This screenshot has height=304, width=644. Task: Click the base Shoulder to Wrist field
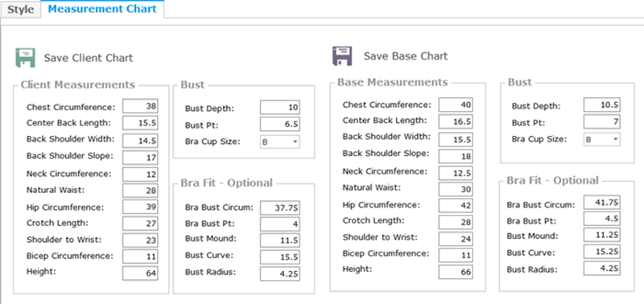tap(456, 238)
